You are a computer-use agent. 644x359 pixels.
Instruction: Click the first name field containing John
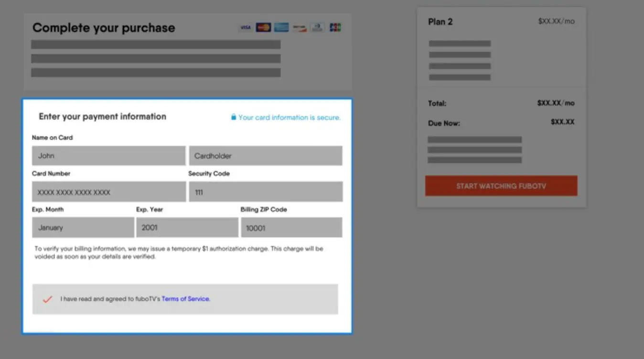click(109, 156)
